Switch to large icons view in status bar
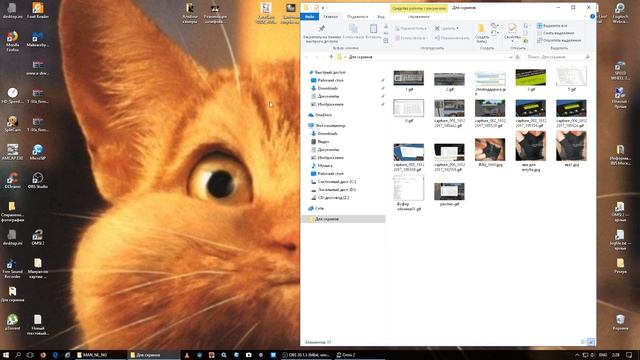Screen dimensions: 640x360 [590, 342]
